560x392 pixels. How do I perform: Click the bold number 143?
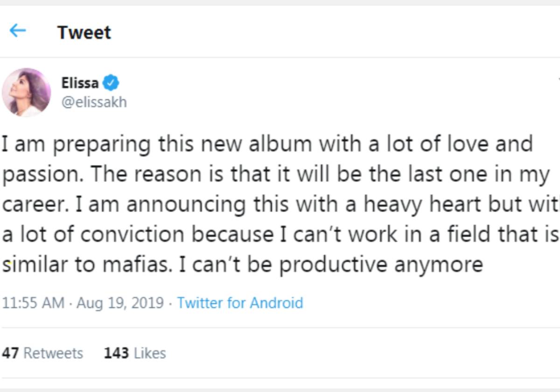click(116, 353)
